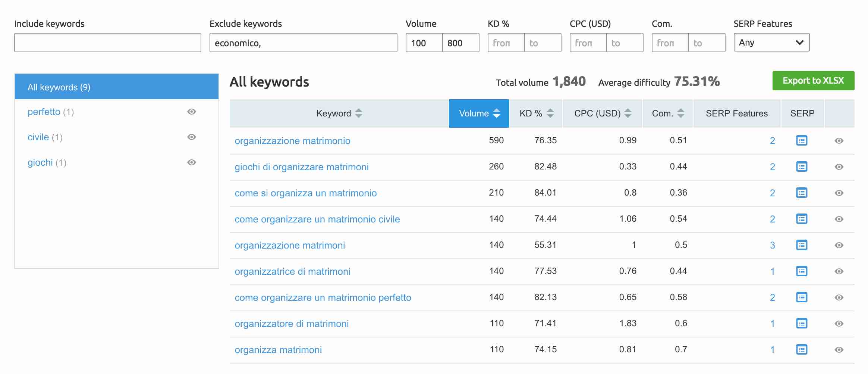Open the SERP Features Any dropdown
Screen dimensions: 868x374
[771, 43]
